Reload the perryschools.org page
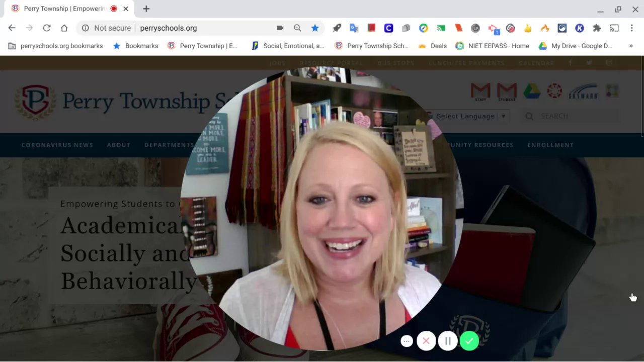 coord(47,28)
